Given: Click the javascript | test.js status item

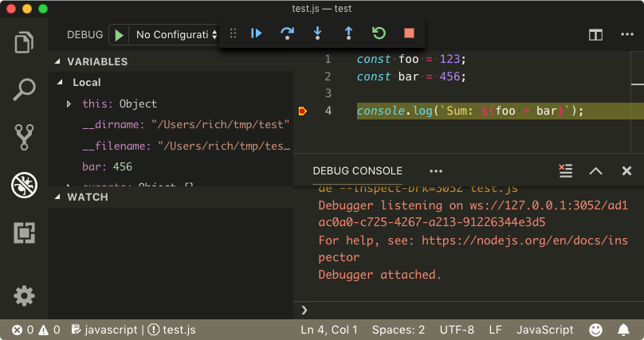Looking at the screenshot, I should point(133,330).
